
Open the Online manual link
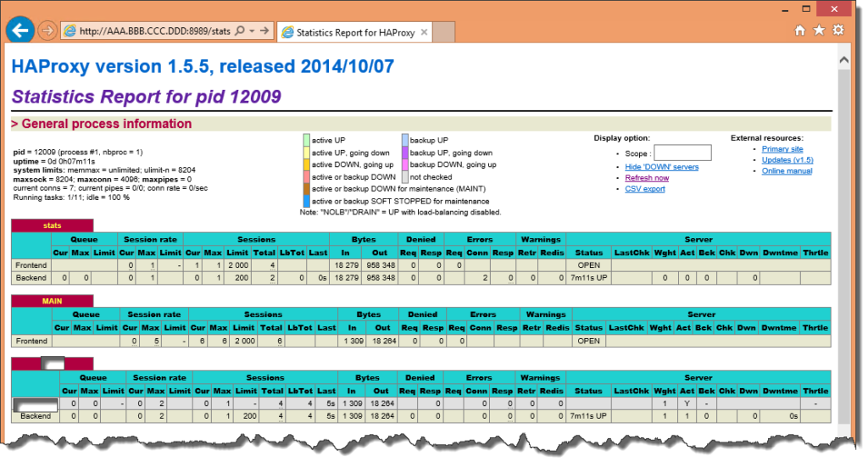point(787,171)
